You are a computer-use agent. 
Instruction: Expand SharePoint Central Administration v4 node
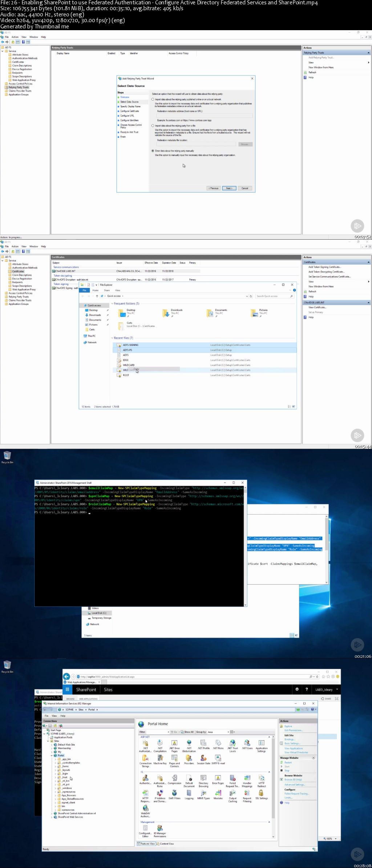(x=52, y=813)
